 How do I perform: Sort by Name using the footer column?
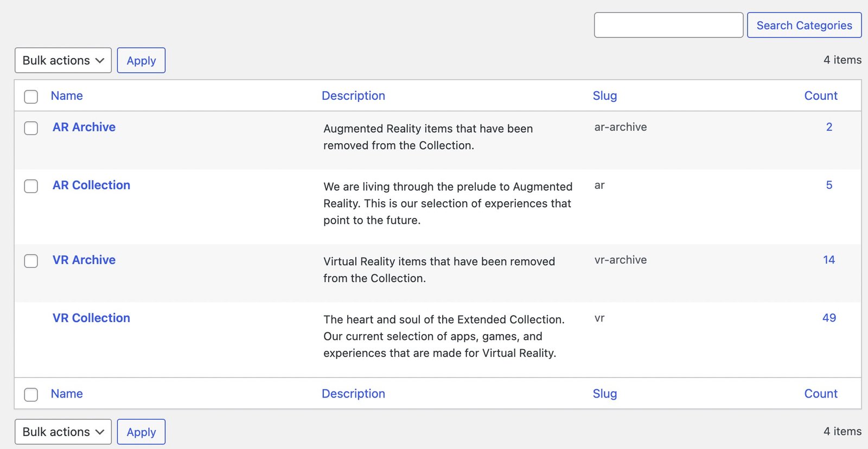click(x=67, y=394)
